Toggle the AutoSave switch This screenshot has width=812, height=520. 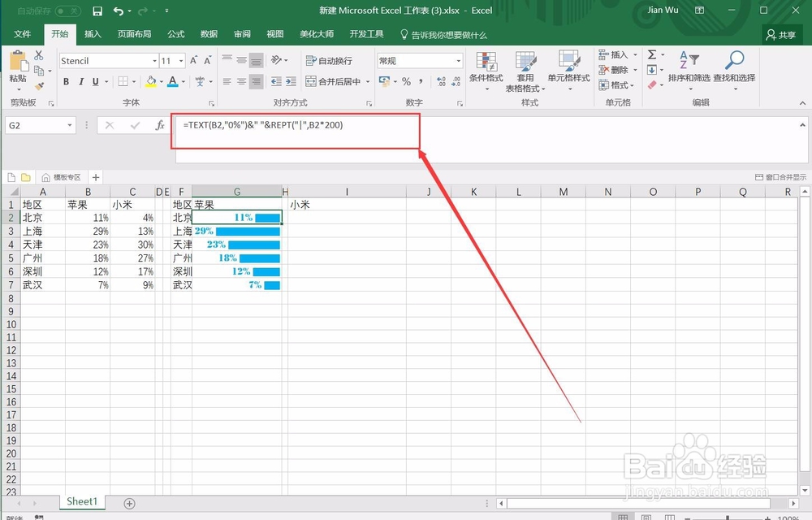tap(68, 11)
